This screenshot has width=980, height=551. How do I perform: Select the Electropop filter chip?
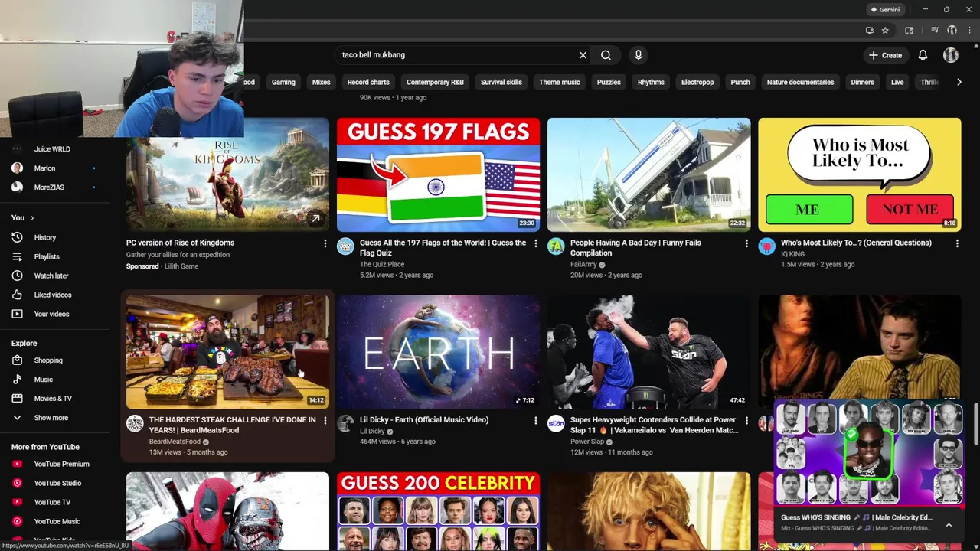point(697,82)
